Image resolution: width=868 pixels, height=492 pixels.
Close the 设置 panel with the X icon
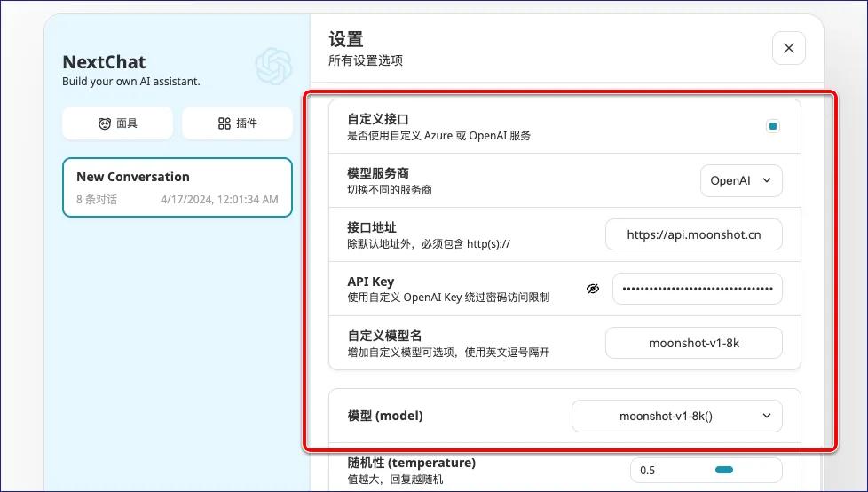(788, 49)
